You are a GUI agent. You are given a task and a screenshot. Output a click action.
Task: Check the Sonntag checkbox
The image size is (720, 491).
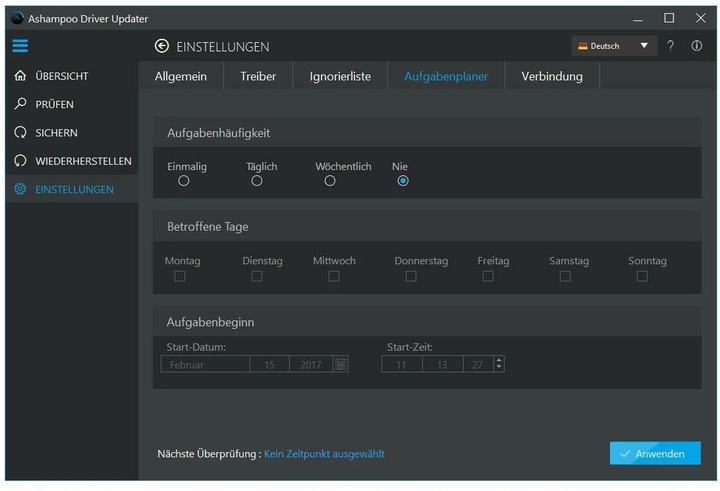(x=642, y=276)
